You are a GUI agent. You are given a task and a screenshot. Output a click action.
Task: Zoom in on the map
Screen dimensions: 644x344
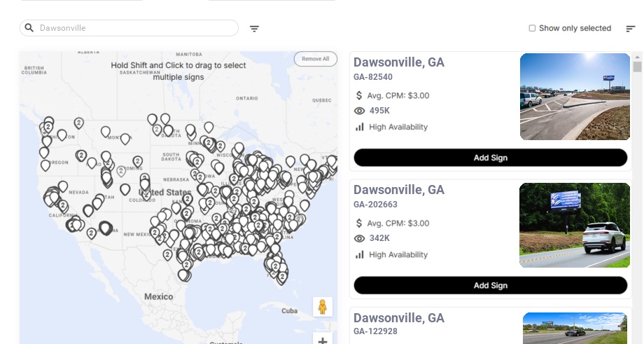pos(323,340)
